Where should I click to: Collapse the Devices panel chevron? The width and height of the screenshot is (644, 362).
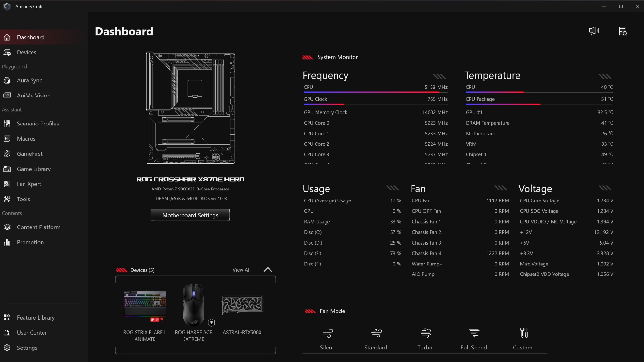point(268,270)
